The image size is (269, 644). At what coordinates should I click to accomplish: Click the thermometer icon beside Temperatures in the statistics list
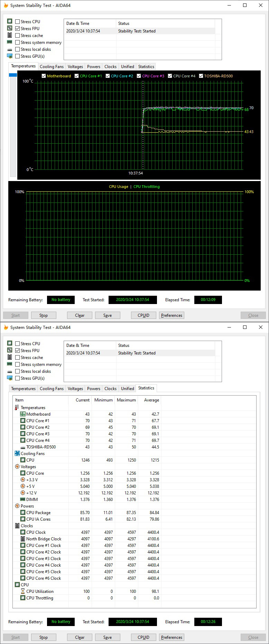pyautogui.click(x=17, y=408)
